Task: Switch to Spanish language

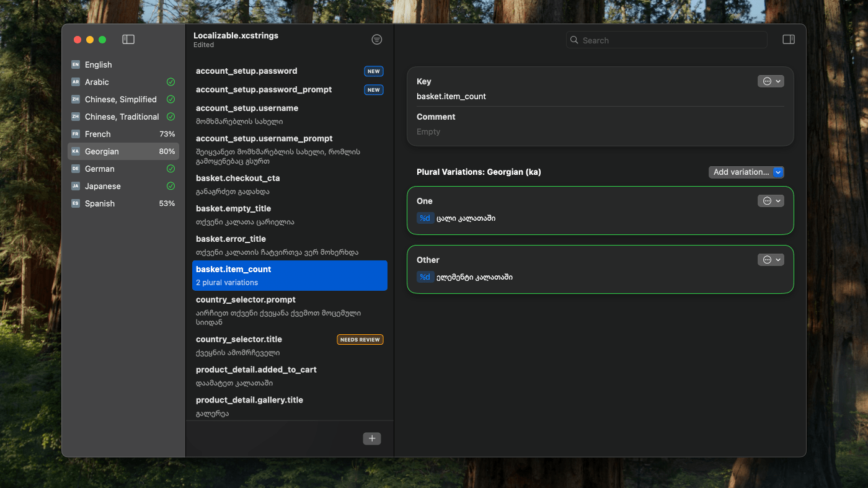Action: click(100, 203)
